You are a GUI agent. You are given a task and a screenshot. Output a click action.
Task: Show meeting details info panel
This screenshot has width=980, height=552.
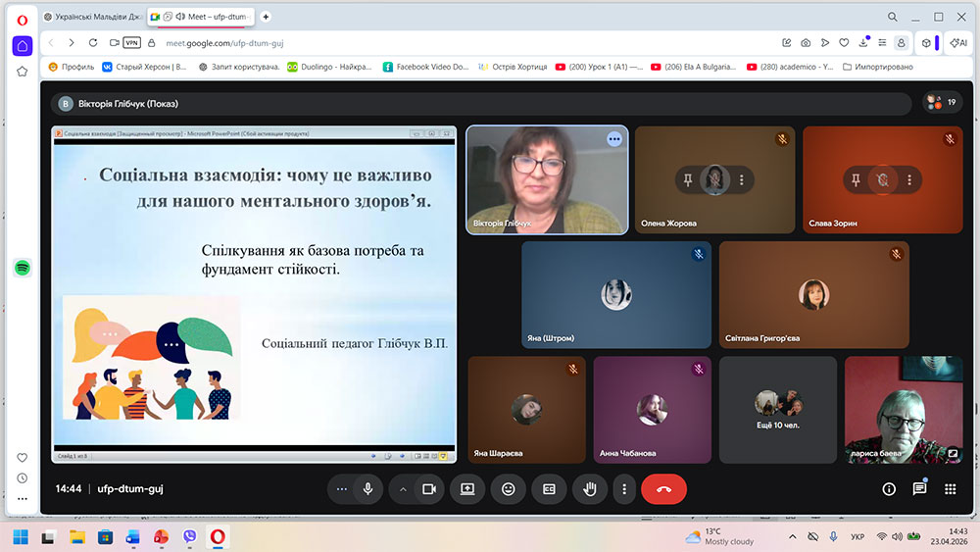[x=889, y=488]
